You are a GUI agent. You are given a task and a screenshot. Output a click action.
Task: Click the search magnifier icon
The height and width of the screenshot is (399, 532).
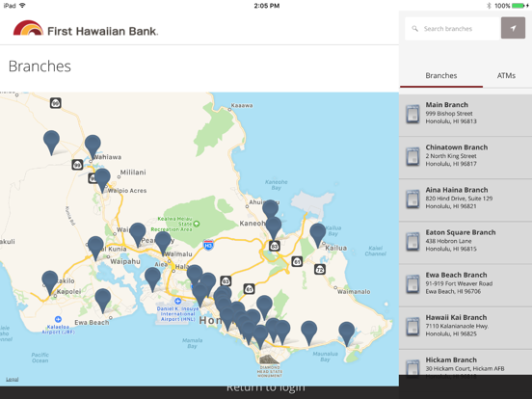pyautogui.click(x=414, y=29)
